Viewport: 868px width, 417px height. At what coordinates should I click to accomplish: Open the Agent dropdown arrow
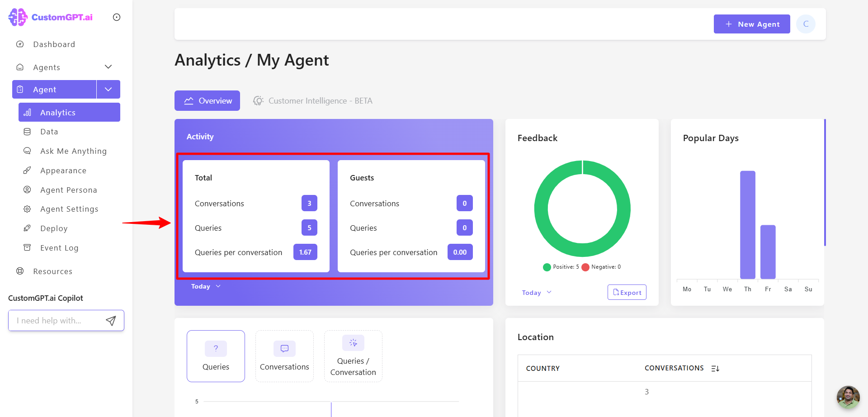pyautogui.click(x=108, y=90)
